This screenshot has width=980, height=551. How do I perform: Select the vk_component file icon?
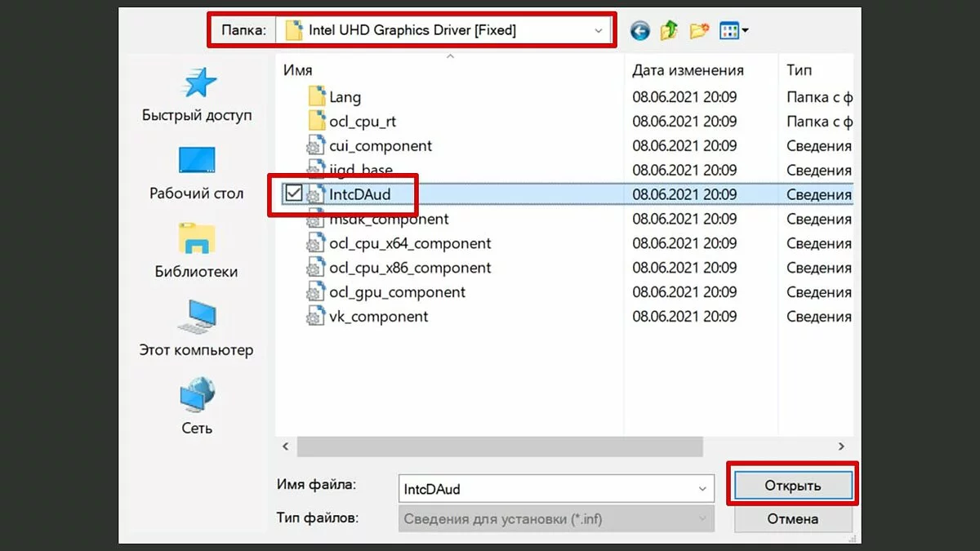point(315,317)
